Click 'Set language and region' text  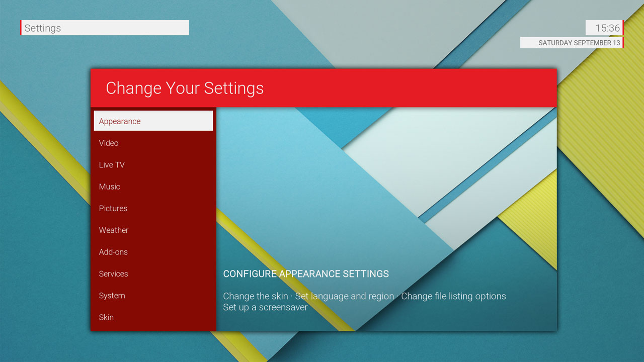tap(344, 296)
